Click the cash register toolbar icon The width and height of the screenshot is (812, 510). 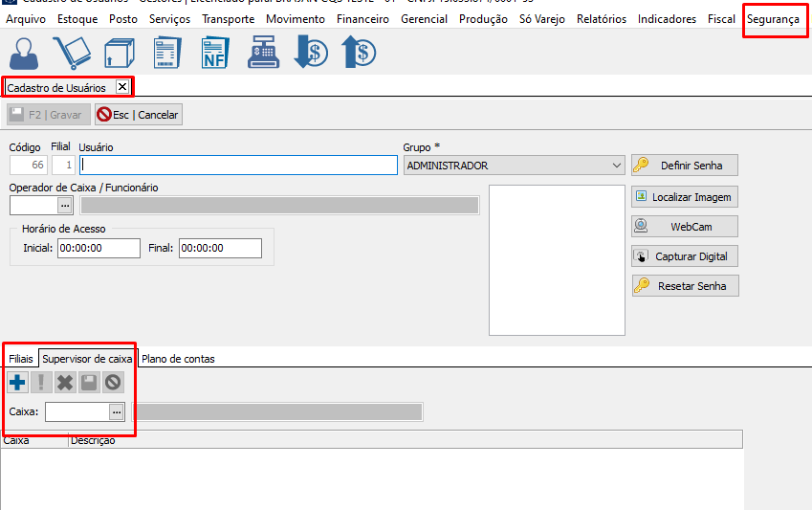pyautogui.click(x=263, y=53)
